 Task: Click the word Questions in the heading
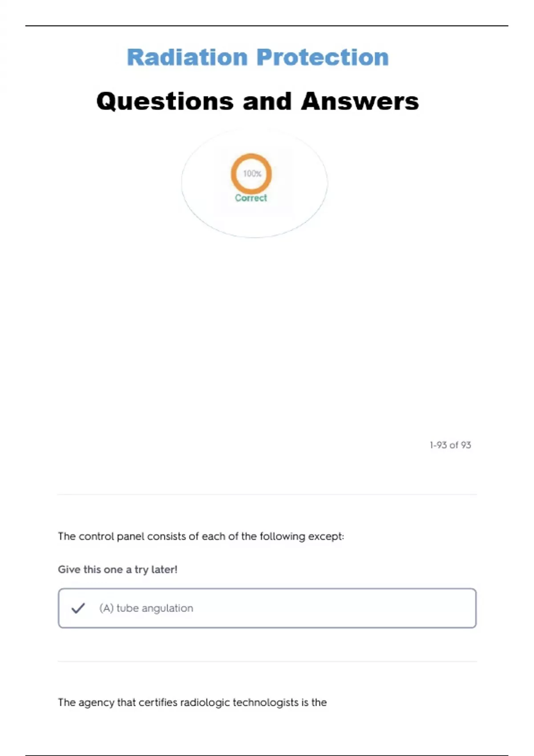165,101
